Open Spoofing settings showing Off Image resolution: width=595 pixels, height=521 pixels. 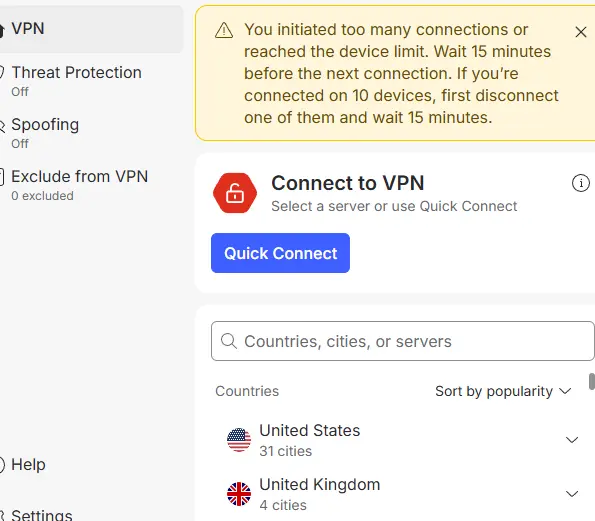click(45, 133)
